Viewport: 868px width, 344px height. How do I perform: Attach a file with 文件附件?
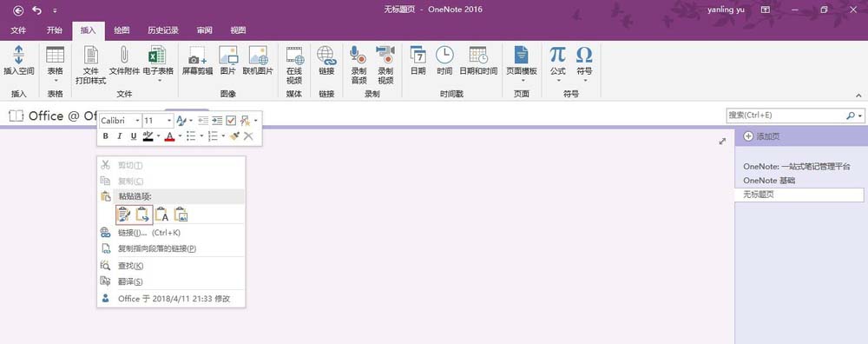(124, 61)
